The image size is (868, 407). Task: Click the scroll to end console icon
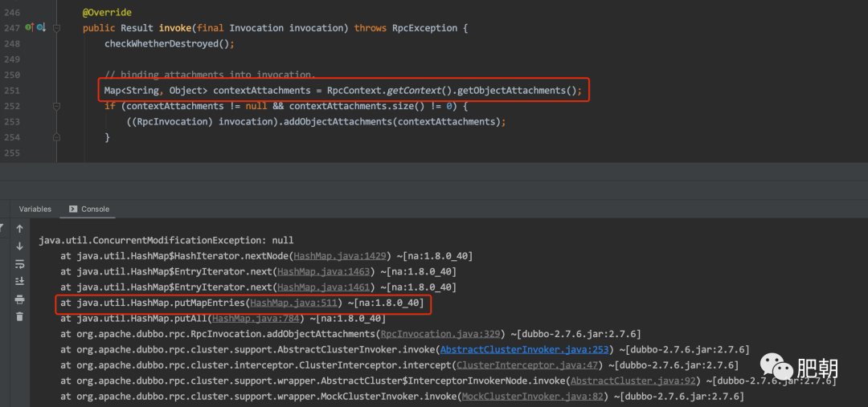tap(20, 281)
